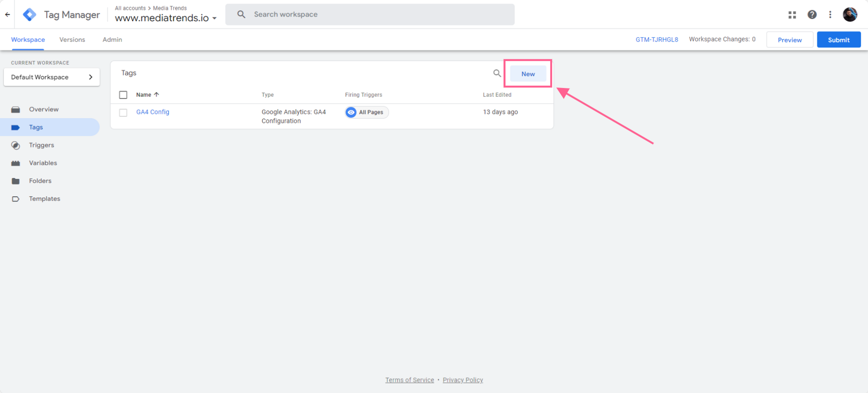
Task: Click the Tag Manager logo
Action: point(30,14)
